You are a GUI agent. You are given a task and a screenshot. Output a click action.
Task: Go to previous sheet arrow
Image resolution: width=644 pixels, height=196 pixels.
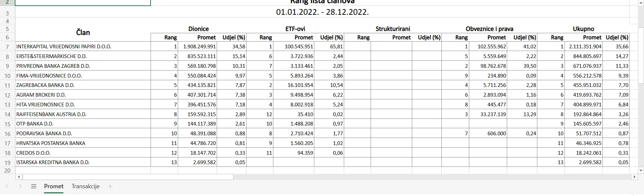[x=7, y=186]
